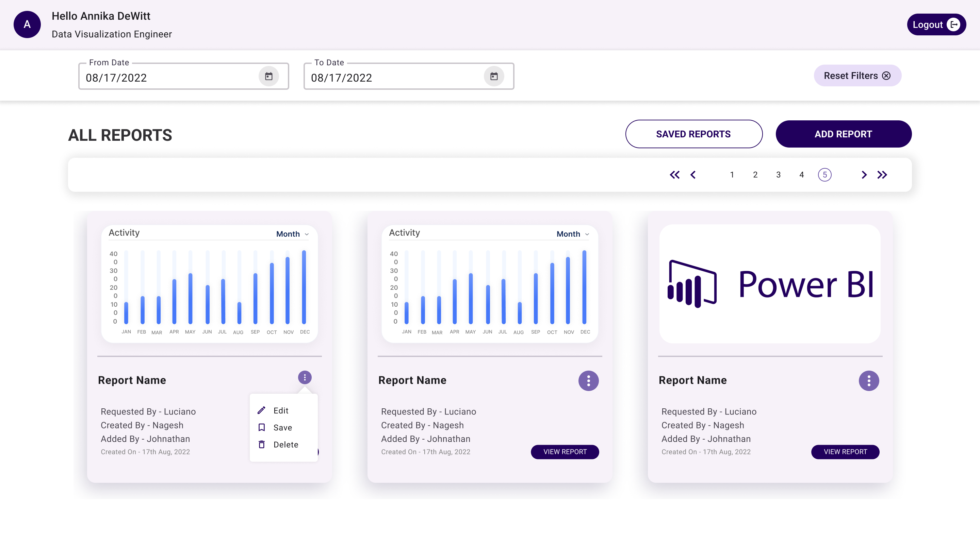Go to the previous page with left chevron

click(x=693, y=175)
